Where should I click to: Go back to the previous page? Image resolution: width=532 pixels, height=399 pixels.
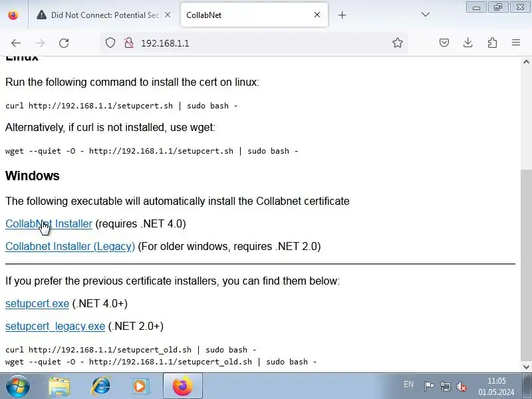coord(15,43)
